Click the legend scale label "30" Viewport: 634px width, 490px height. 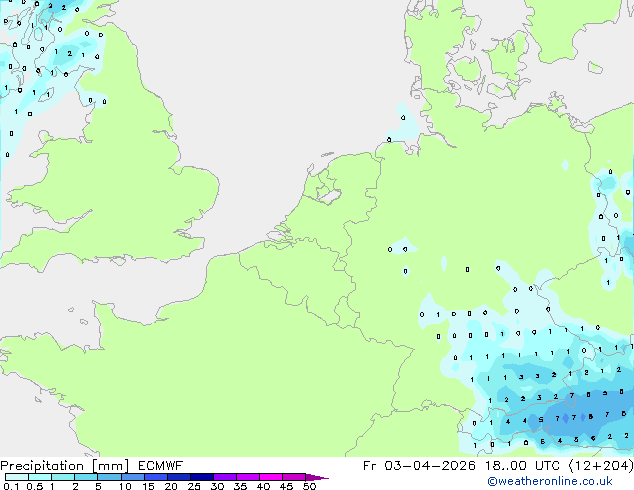(218, 486)
